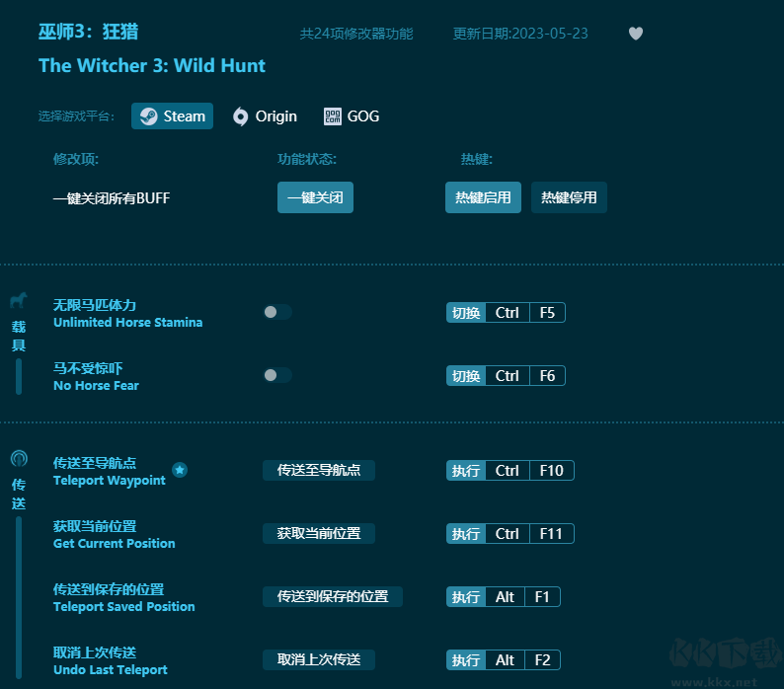Click the 传送到保存的位置 action button
Screen dimensions: 784x689
pos(333,596)
